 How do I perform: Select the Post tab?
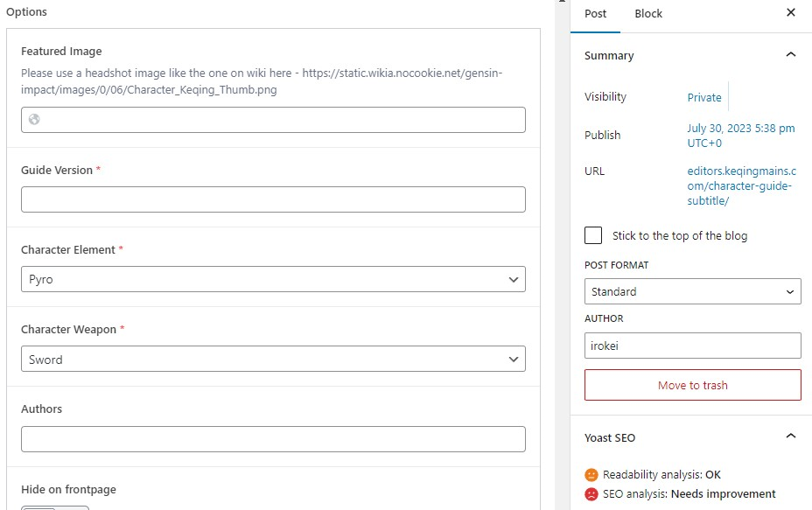click(x=595, y=13)
